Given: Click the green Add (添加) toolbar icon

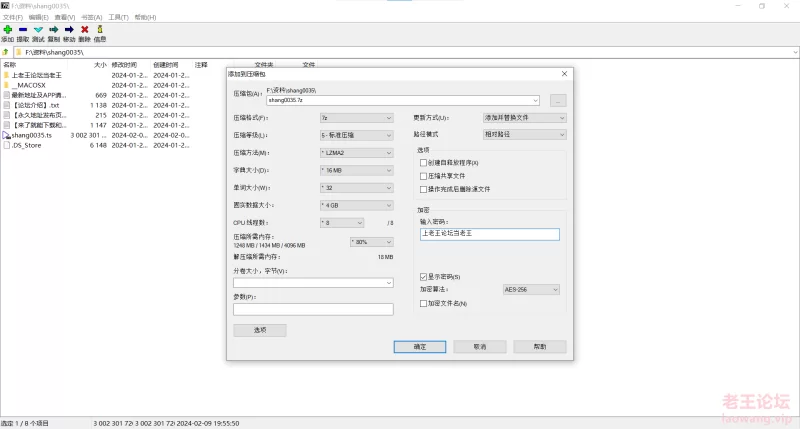Looking at the screenshot, I should pos(8,30).
